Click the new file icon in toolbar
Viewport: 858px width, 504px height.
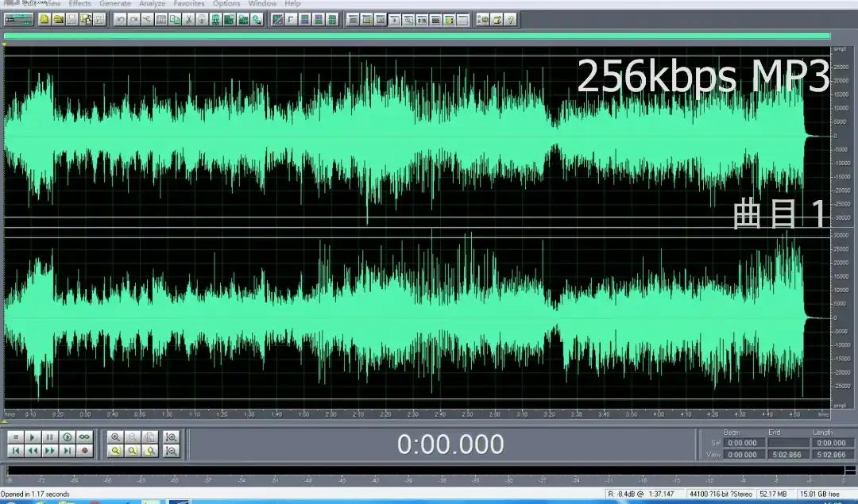pos(44,19)
